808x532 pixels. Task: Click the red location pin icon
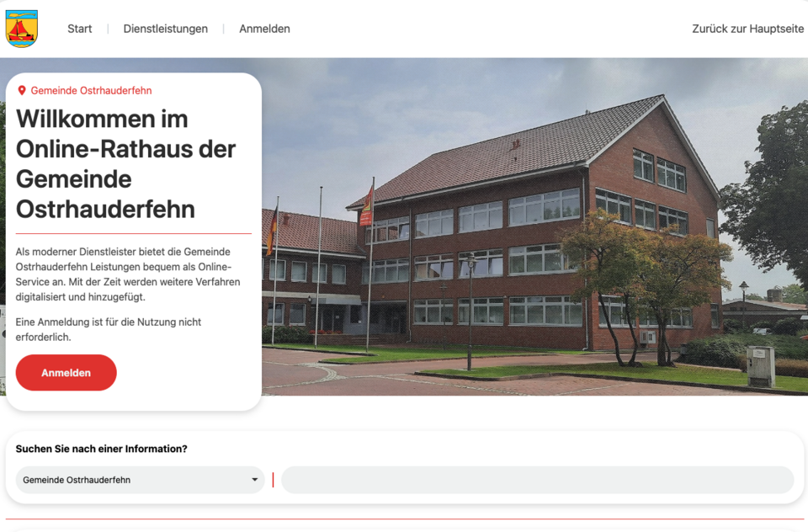tap(22, 91)
